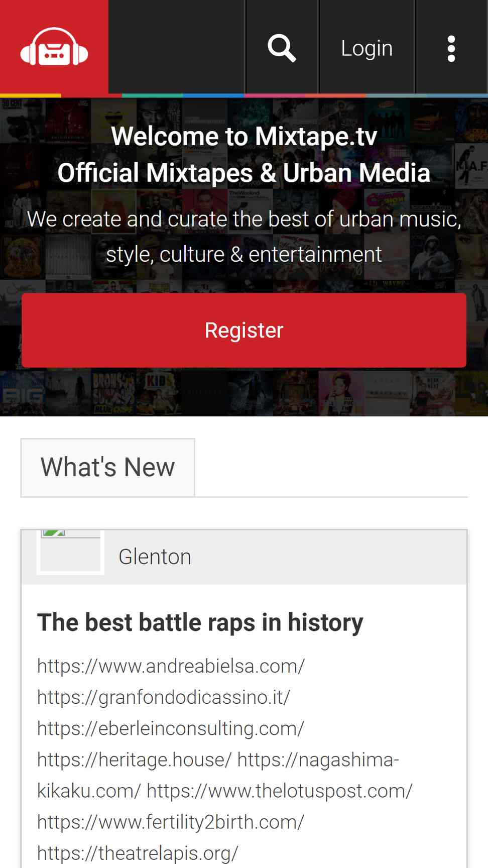488x868 pixels.
Task: Click Glenton's broken avatar image
Action: [x=70, y=552]
